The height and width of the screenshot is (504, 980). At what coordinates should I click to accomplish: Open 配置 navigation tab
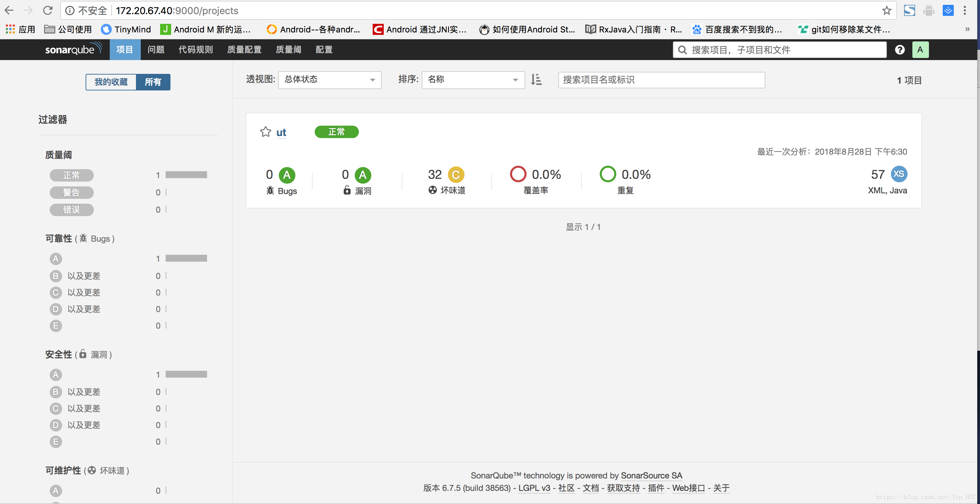click(x=324, y=49)
